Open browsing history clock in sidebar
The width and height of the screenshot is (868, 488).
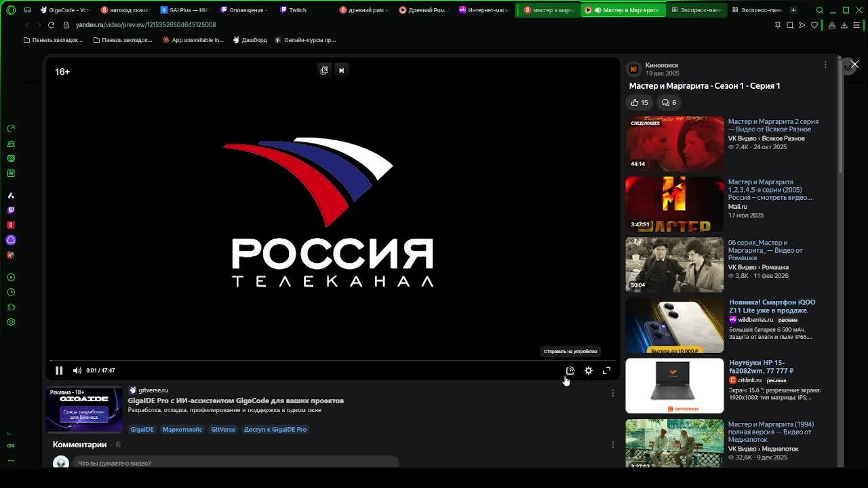[11, 292]
